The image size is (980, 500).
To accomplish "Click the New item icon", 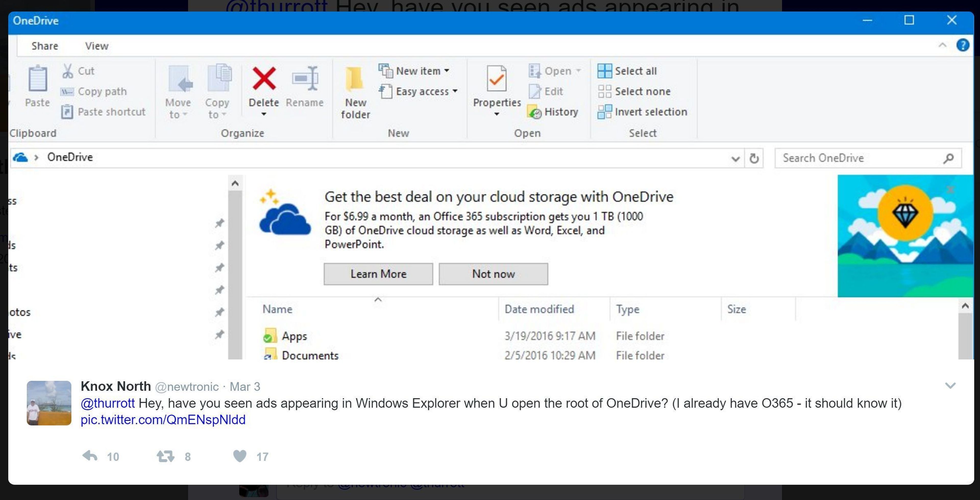I will [385, 71].
